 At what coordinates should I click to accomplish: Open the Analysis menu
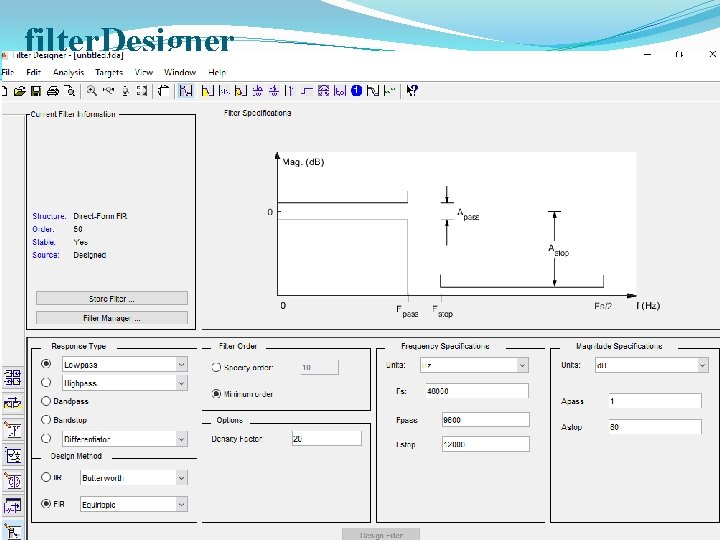tap(68, 72)
